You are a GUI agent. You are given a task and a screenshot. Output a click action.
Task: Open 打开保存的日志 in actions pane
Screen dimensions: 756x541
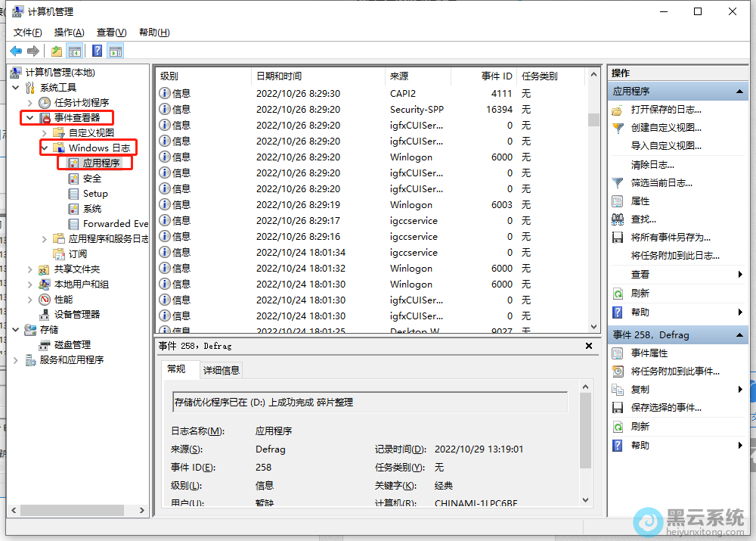(665, 110)
